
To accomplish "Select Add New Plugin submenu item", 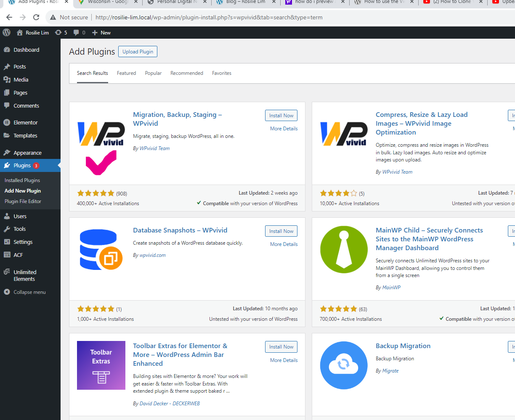I will (23, 190).
